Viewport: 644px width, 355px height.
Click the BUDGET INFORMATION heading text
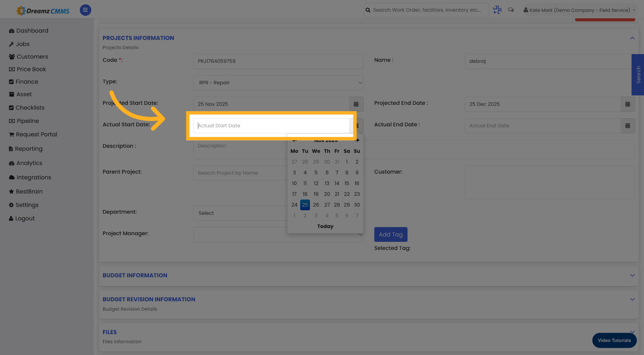(135, 275)
